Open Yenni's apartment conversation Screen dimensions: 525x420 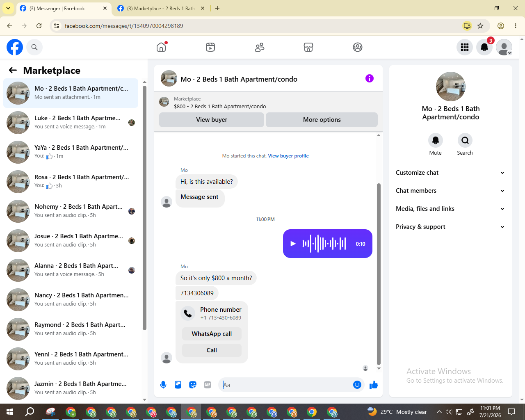pos(71,358)
